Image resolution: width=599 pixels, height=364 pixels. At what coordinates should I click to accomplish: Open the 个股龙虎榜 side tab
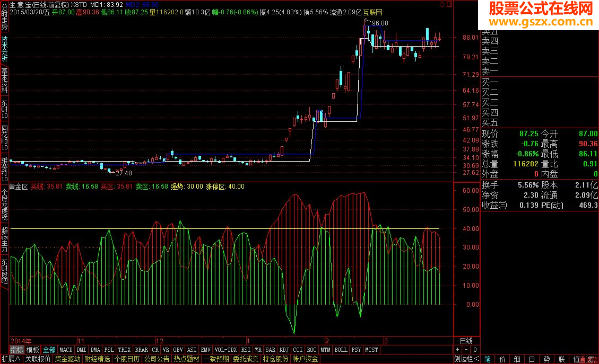[x=4, y=205]
